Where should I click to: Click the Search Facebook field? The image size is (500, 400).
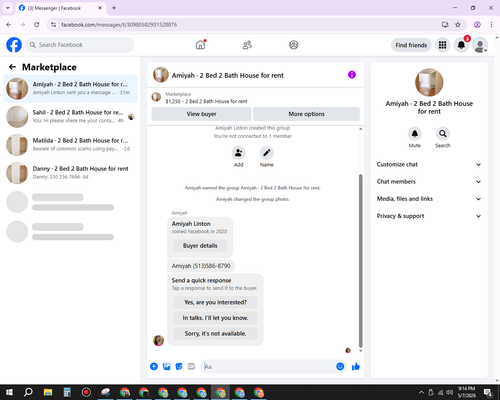pyautogui.click(x=80, y=45)
